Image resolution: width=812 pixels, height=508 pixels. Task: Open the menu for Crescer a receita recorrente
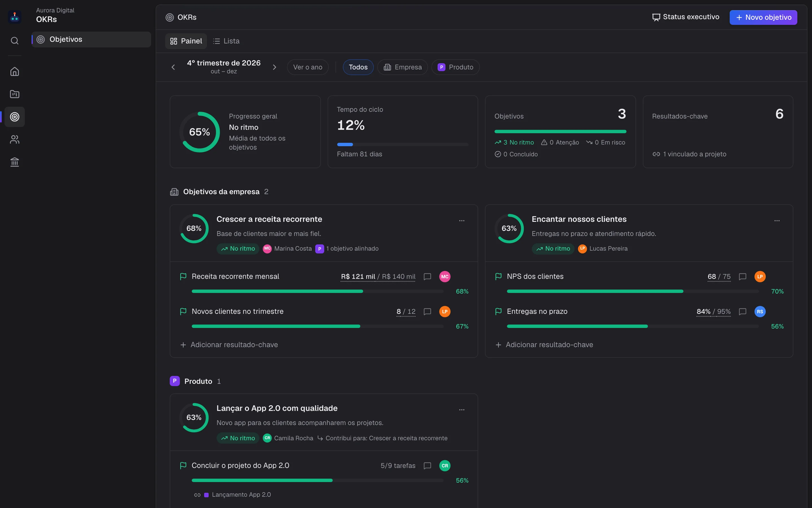click(462, 221)
